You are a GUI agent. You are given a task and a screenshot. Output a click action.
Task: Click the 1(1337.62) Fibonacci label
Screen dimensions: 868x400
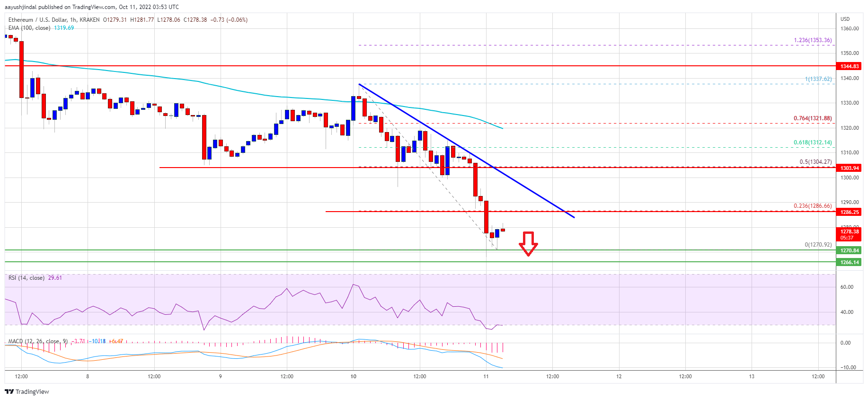pos(818,79)
